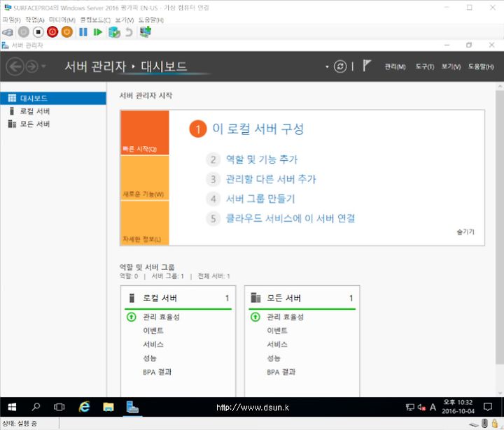Go back with Server Manager back arrow
Screen dimensions: 504x430
(x=15, y=66)
